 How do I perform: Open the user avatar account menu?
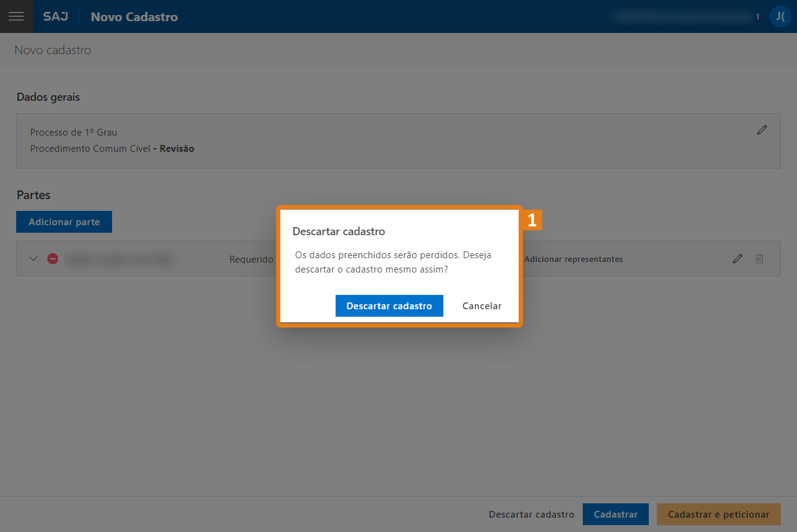coord(780,16)
